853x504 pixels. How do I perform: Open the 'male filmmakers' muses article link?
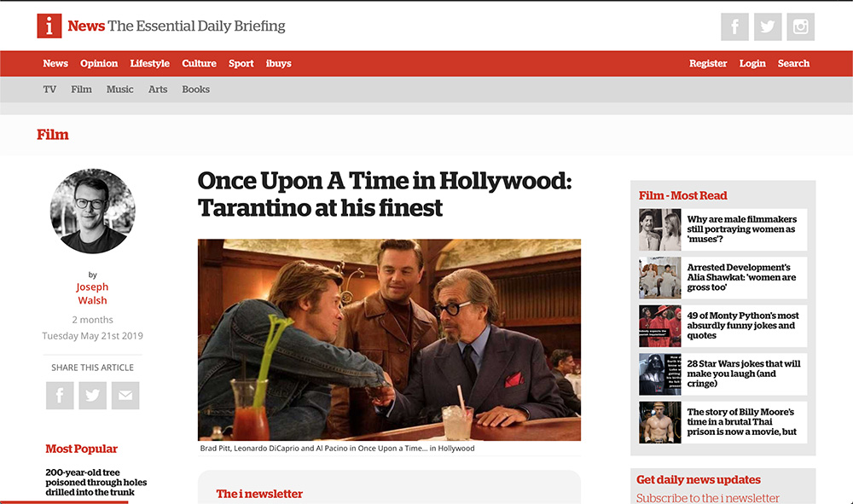[x=741, y=229]
